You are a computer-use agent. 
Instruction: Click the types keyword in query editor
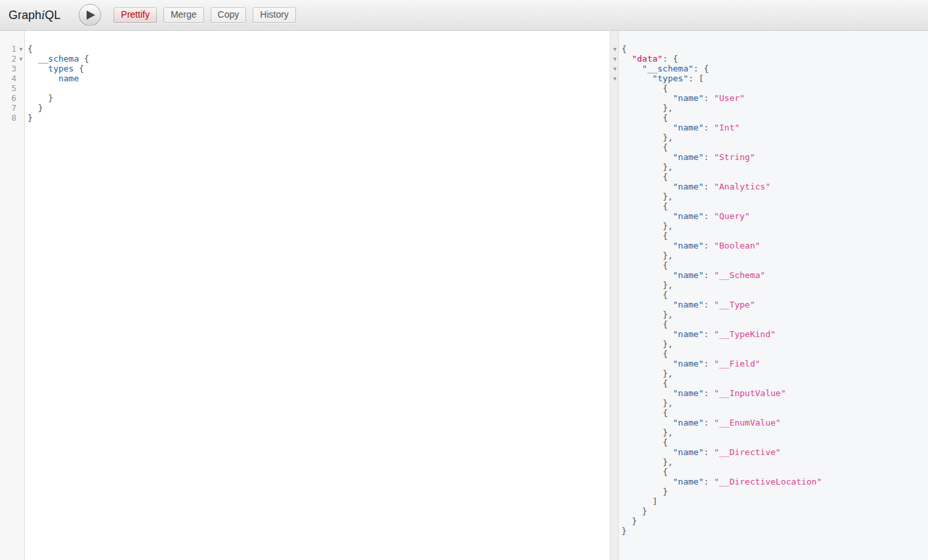point(61,69)
